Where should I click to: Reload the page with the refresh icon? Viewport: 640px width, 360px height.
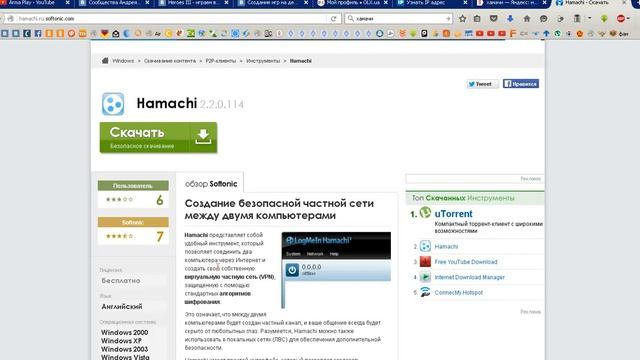[x=333, y=18]
